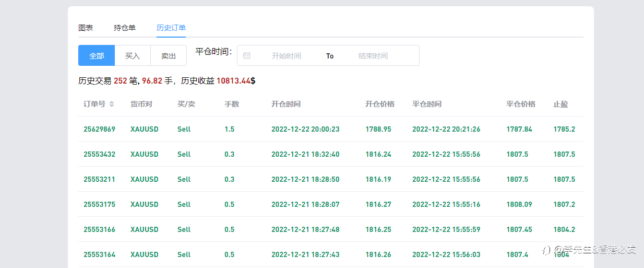Click close time 2022-12-22 15:56:03
Screen dimensions: 644x268
click(x=446, y=254)
